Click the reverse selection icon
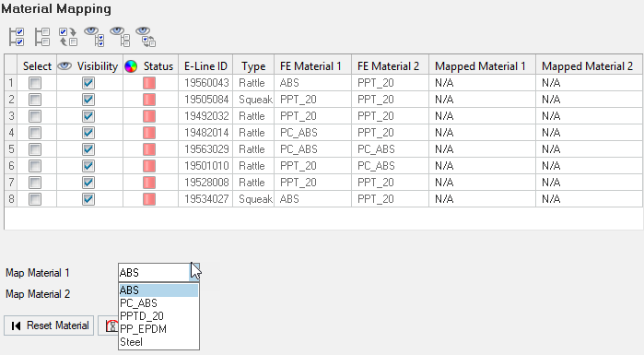The height and width of the screenshot is (355, 644). pyautogui.click(x=68, y=37)
